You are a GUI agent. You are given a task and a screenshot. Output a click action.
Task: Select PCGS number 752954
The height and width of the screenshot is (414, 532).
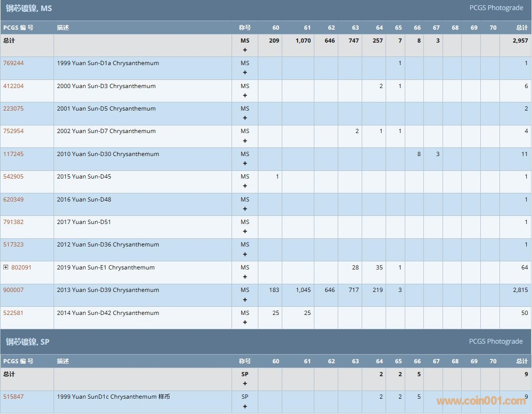[x=13, y=131]
